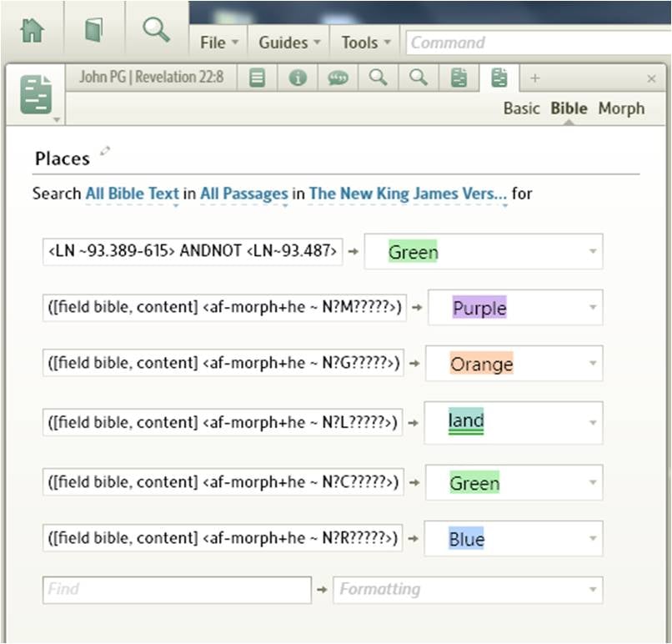Open the empty Formatting dropdown
Image resolution: width=672 pixels, height=644 pixels.
coord(468,590)
